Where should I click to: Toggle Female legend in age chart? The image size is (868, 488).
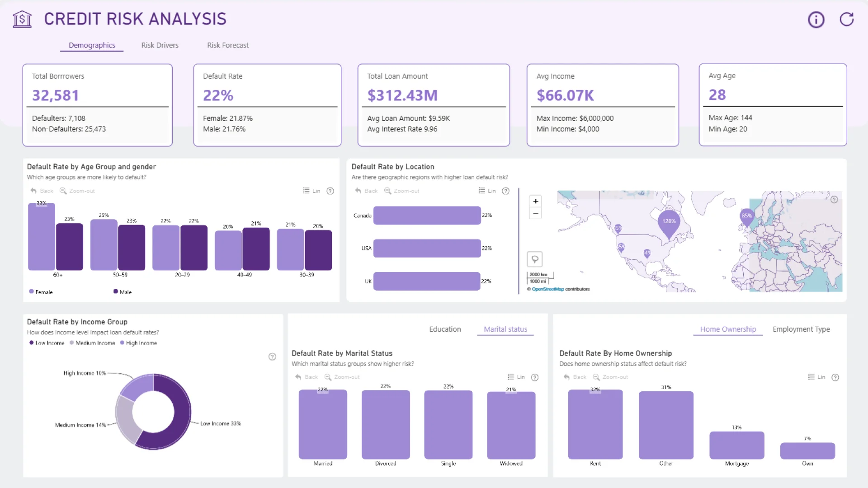point(41,292)
